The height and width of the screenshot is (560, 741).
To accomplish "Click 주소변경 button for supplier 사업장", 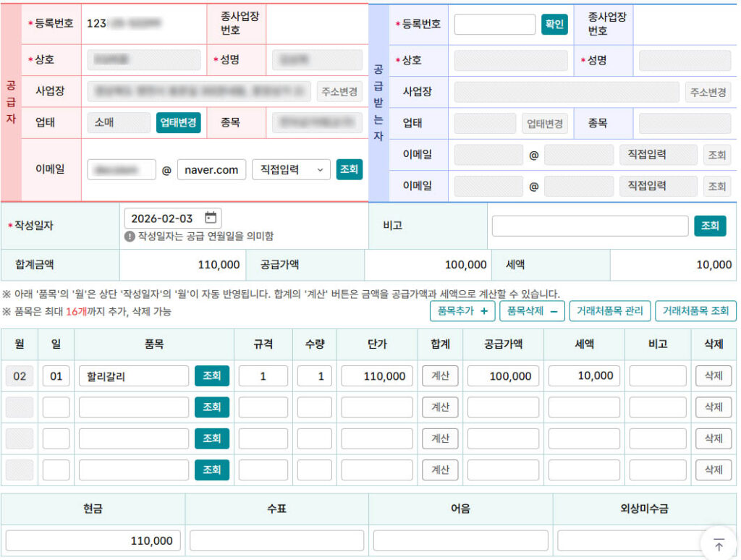I will point(339,92).
